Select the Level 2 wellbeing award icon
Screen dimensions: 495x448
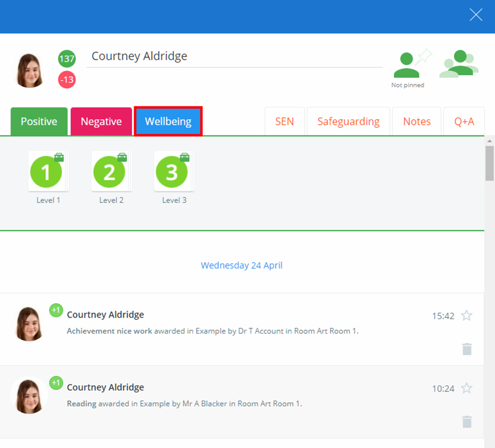point(111,171)
